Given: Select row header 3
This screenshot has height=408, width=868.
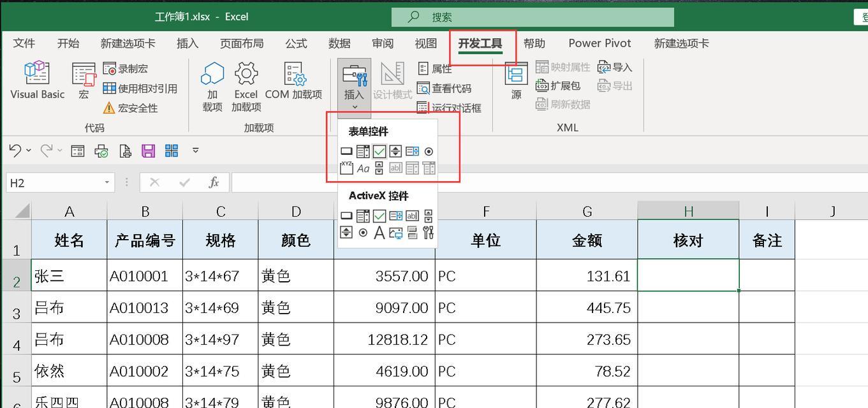Looking at the screenshot, I should [x=17, y=307].
